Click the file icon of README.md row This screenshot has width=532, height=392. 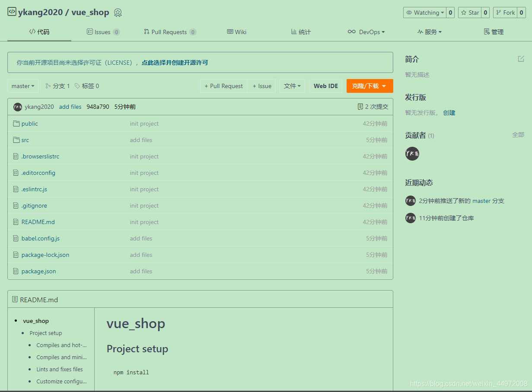coord(16,222)
